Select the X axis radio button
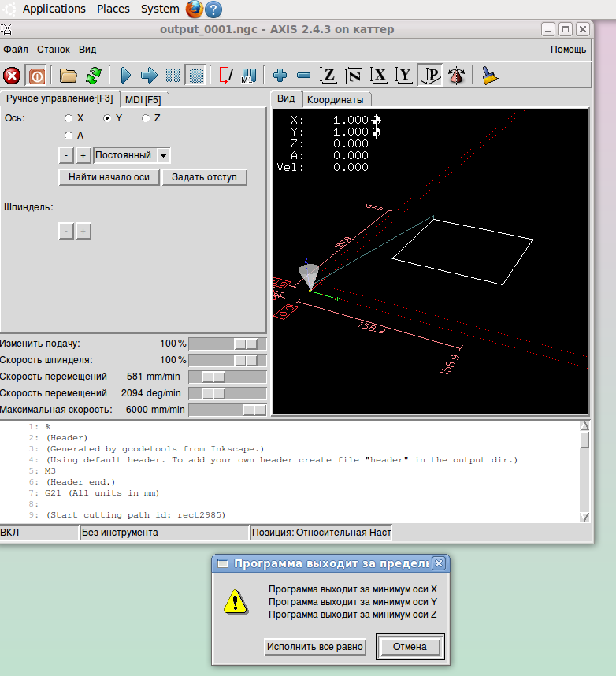616x676 pixels. pos(69,118)
